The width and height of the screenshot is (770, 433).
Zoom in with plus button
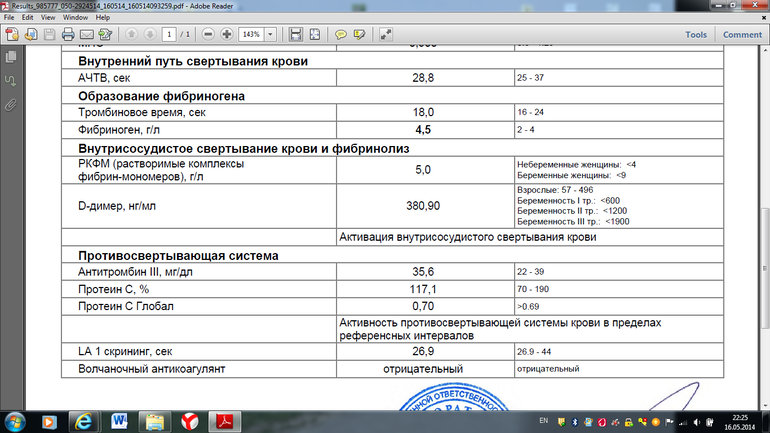coord(227,34)
